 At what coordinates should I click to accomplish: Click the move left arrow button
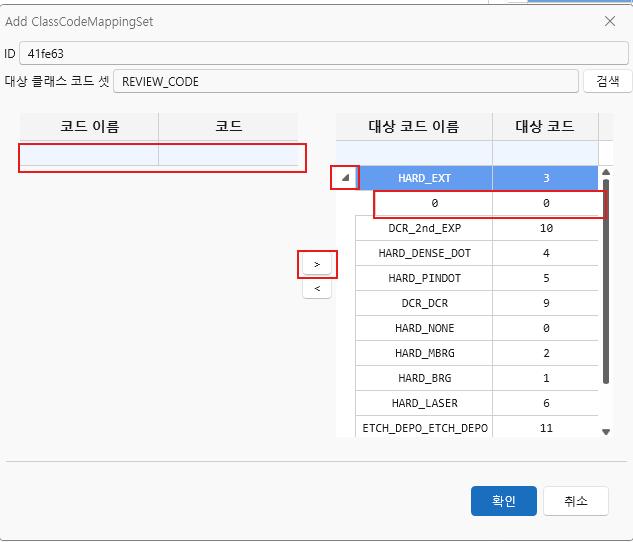click(x=317, y=289)
